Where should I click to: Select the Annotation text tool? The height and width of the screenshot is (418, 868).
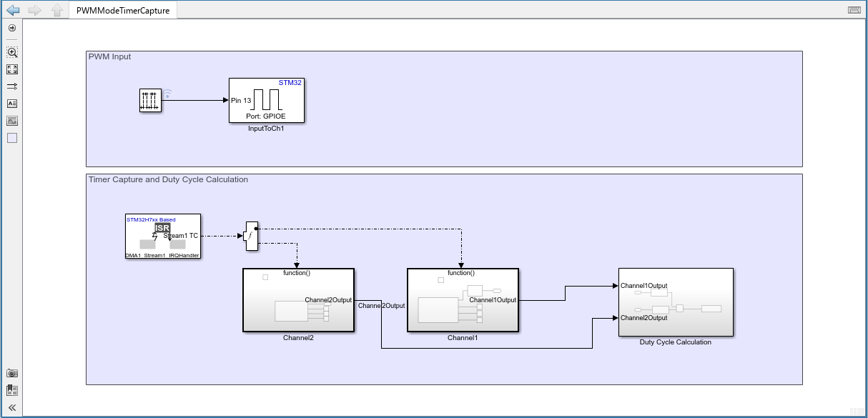pyautogui.click(x=12, y=104)
